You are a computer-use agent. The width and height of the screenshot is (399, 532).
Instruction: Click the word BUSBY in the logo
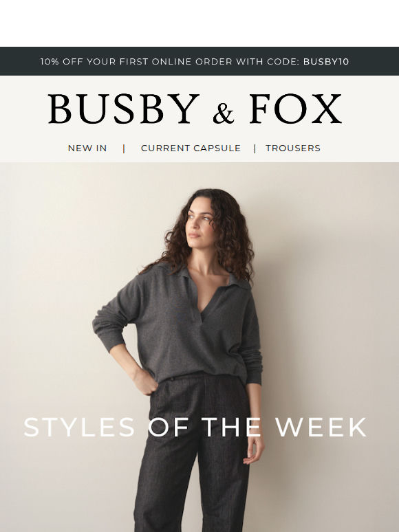click(x=123, y=109)
